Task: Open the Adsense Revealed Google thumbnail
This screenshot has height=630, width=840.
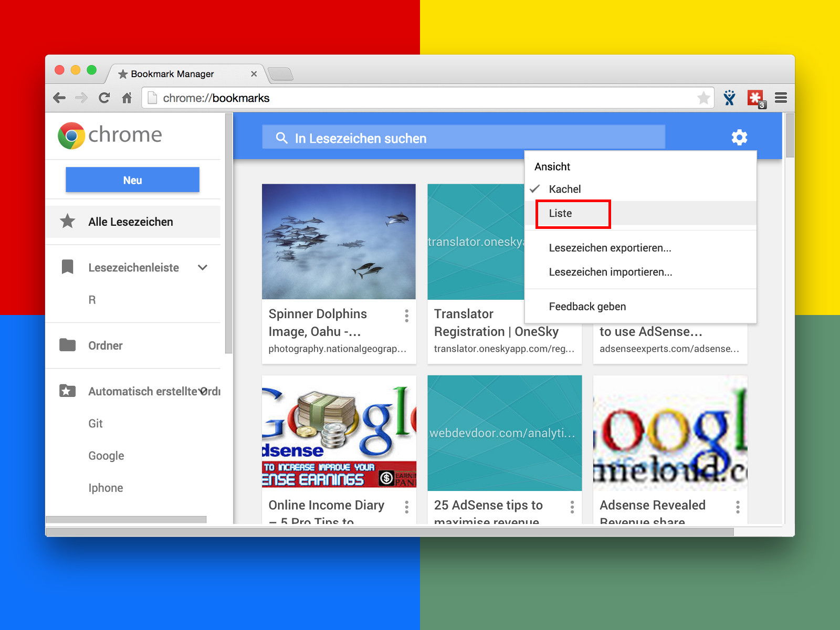Action: tap(670, 433)
